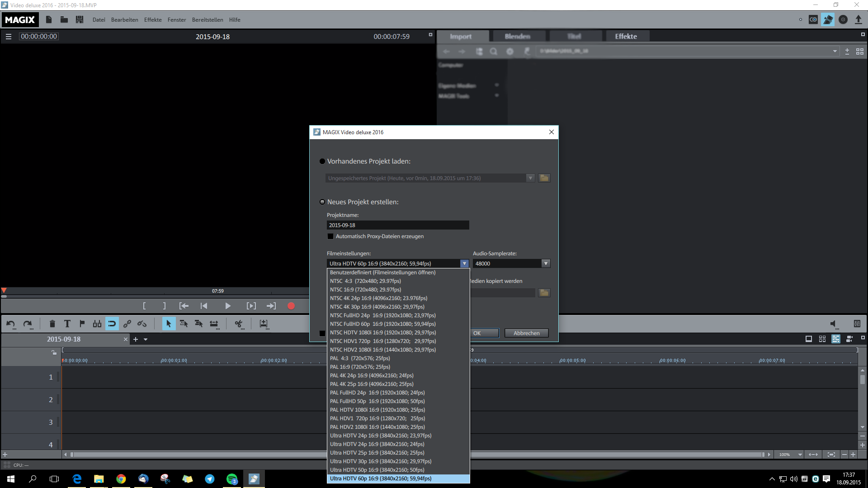Open the existing project list dropdown
This screenshot has height=488, width=868.
(x=530, y=178)
